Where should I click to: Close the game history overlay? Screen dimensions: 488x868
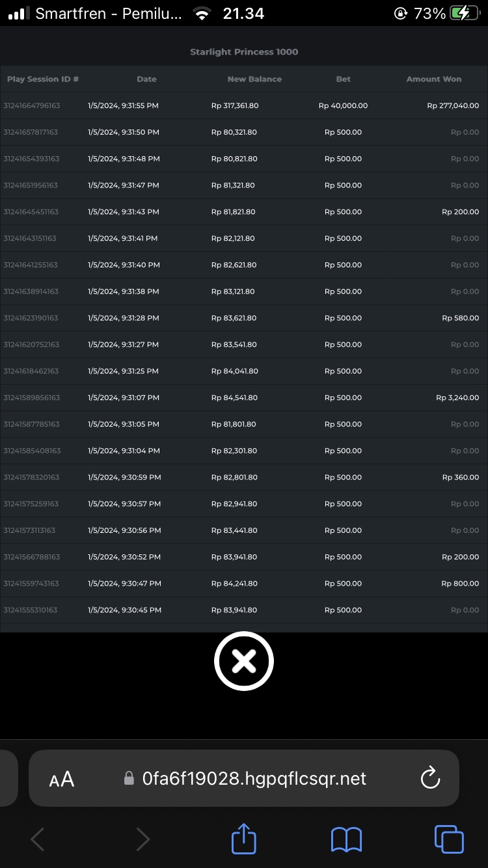pos(244,661)
